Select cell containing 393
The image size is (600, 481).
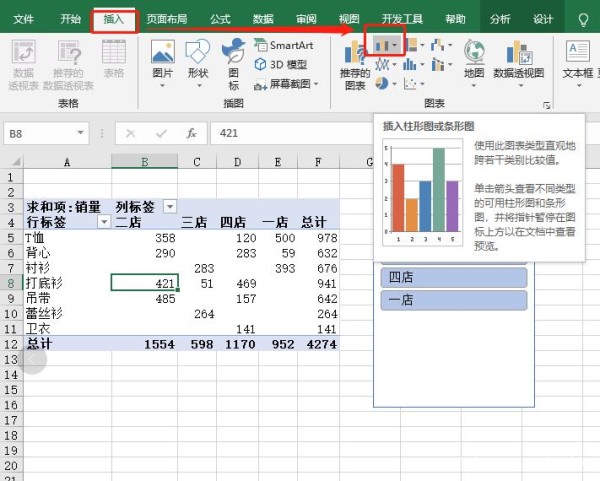(x=278, y=268)
